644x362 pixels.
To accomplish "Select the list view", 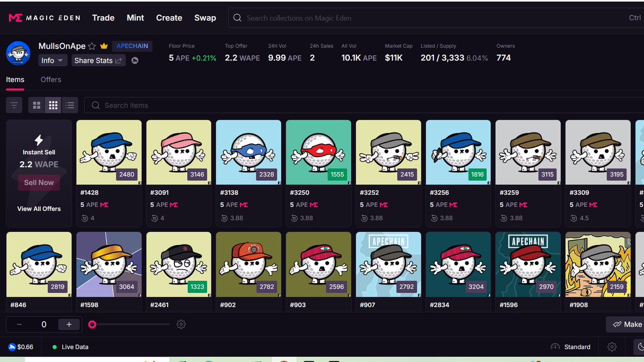I will [70, 106].
